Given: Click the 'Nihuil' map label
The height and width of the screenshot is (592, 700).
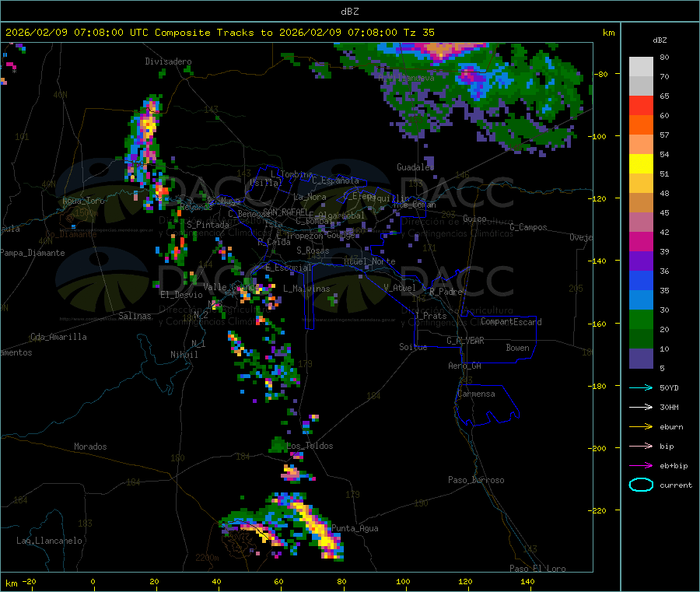Looking at the screenshot, I should tap(184, 355).
